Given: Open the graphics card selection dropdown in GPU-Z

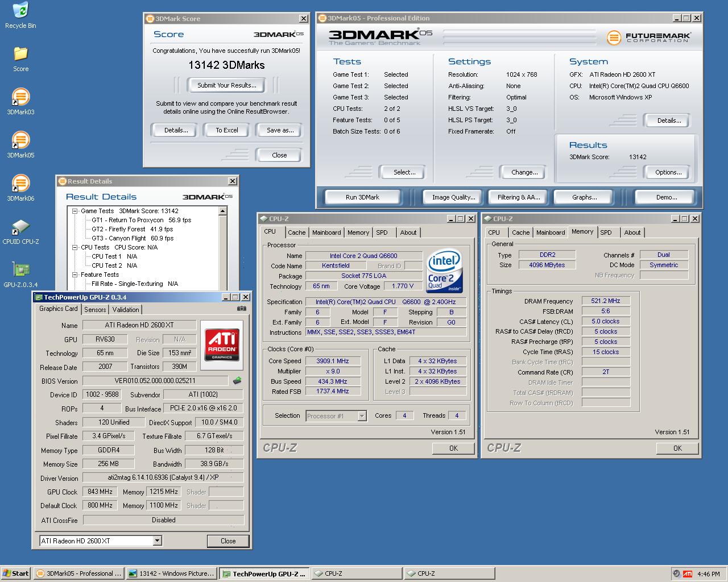Looking at the screenshot, I should pos(157,541).
